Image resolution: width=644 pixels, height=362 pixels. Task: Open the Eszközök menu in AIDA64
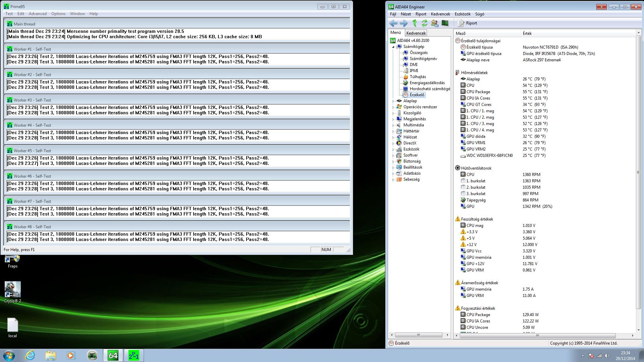click(x=462, y=14)
